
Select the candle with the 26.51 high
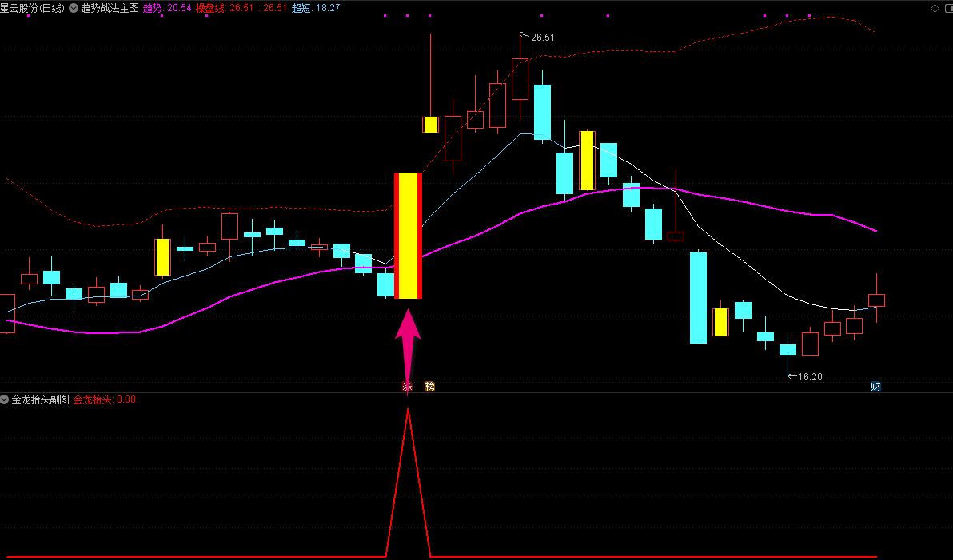[520, 79]
